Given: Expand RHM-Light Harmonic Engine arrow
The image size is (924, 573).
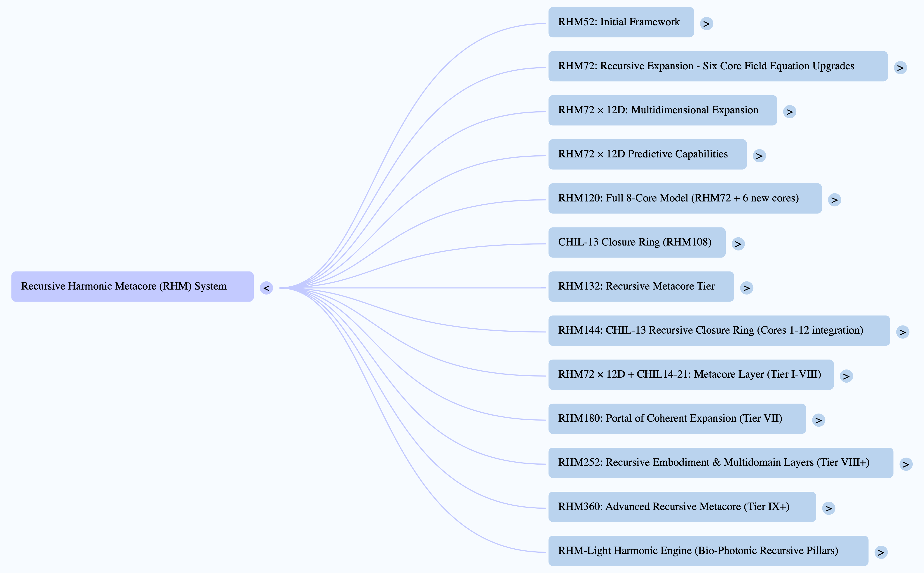Looking at the screenshot, I should coord(881,552).
